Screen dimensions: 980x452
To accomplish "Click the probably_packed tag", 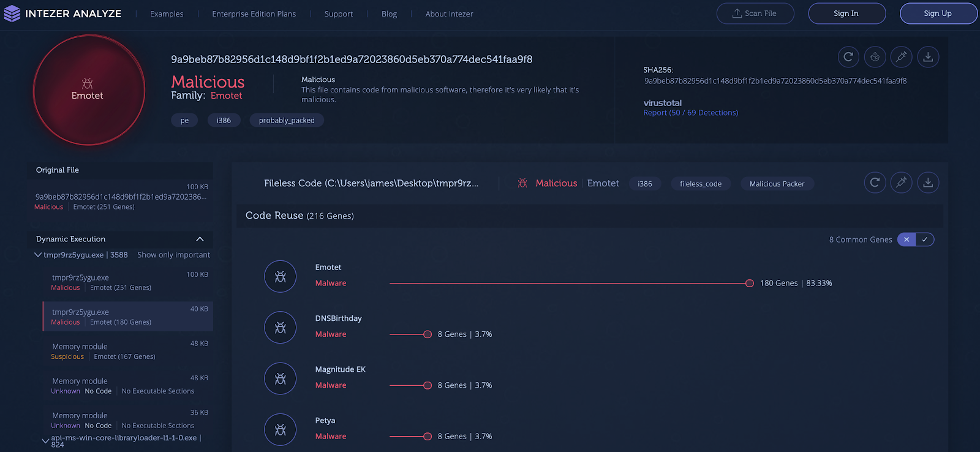I will pos(287,121).
